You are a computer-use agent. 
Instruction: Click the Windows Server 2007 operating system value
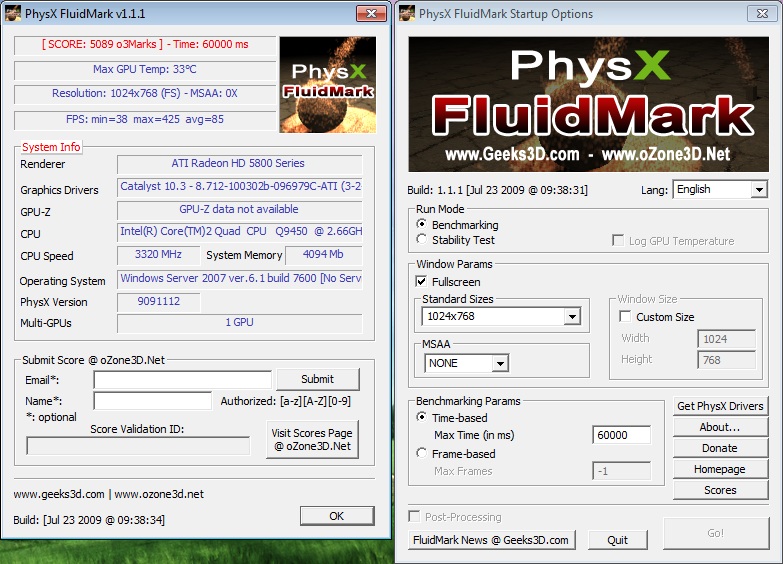[x=240, y=278]
